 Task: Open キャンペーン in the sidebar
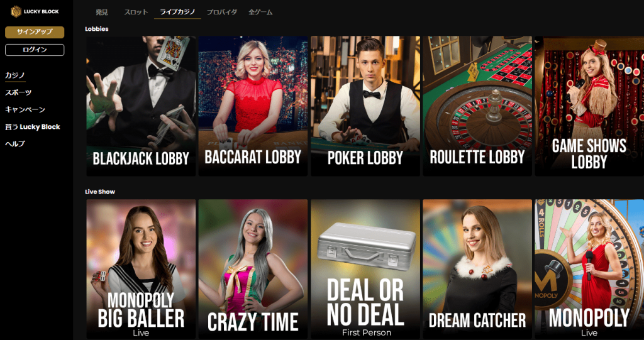point(25,109)
